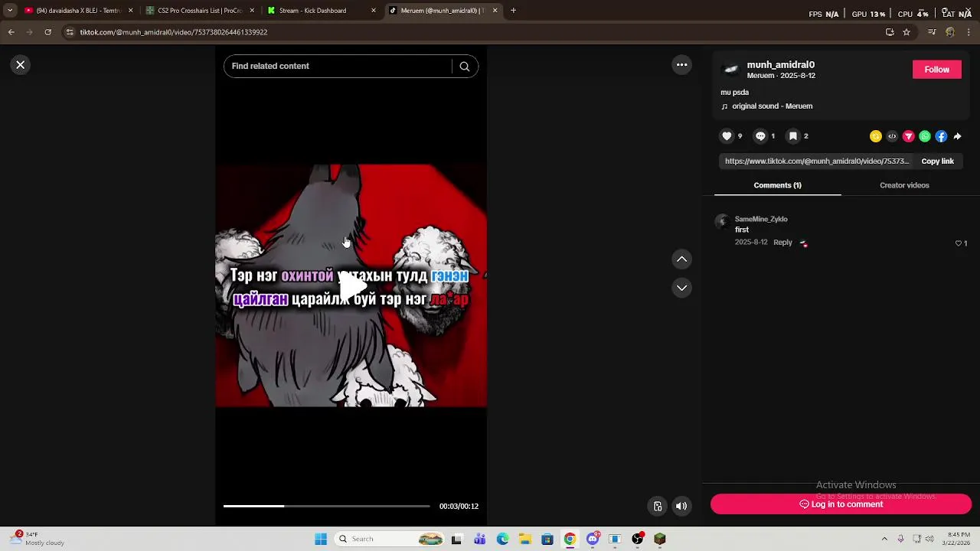
Task: Click the munh_amidral0 avatar
Action: click(731, 70)
